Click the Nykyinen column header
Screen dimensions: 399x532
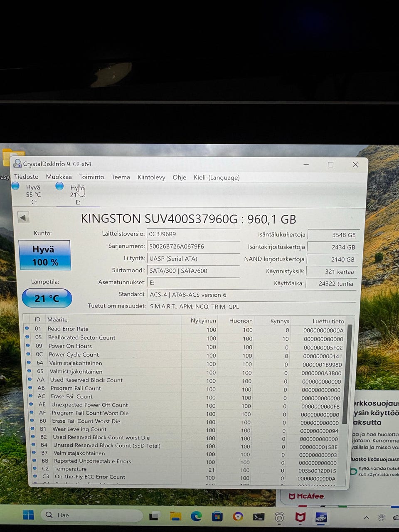coord(203,320)
